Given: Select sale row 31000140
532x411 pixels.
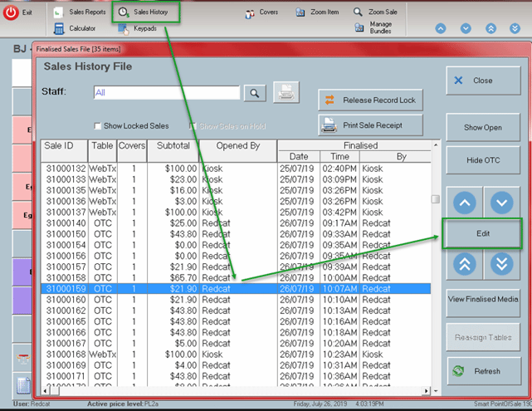Looking at the screenshot, I should (x=236, y=223).
